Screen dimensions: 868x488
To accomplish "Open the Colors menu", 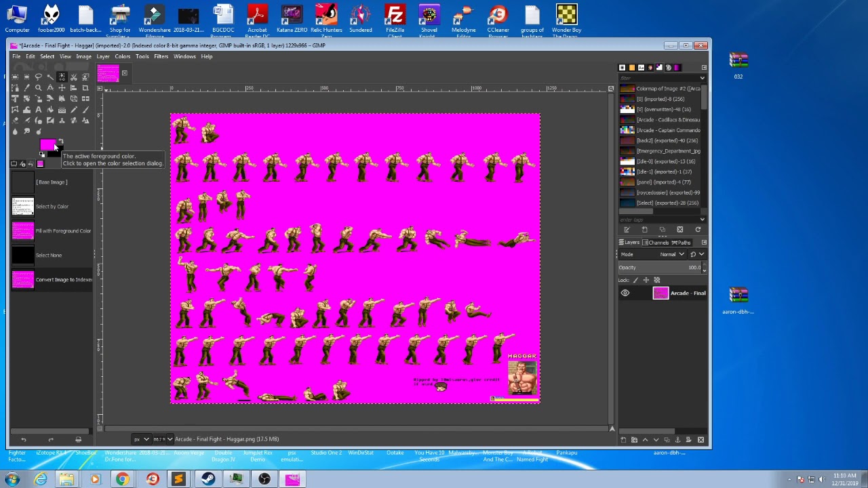I will coord(122,56).
